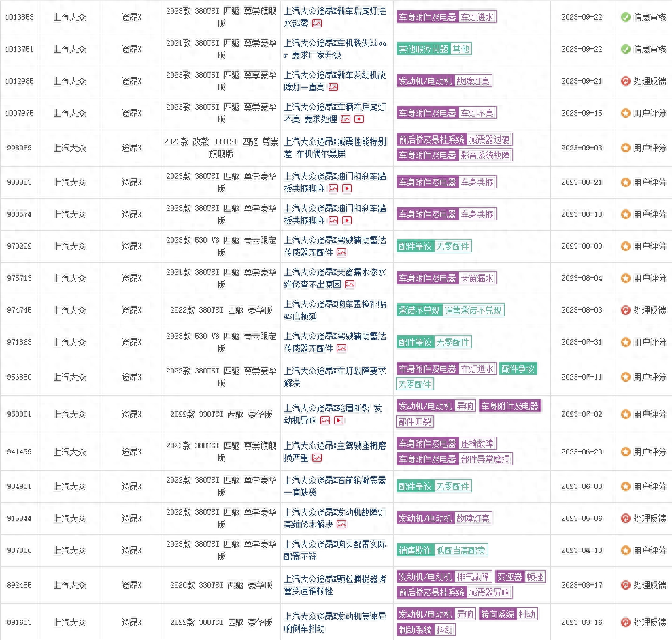
Task: Open complaint about 减震性能特别差
Action: (335, 148)
